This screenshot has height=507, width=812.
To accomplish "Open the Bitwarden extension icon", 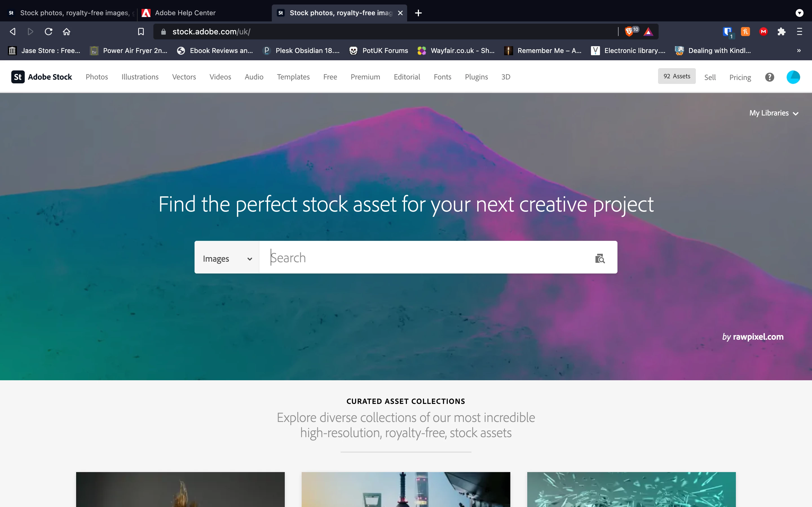I will point(727,32).
